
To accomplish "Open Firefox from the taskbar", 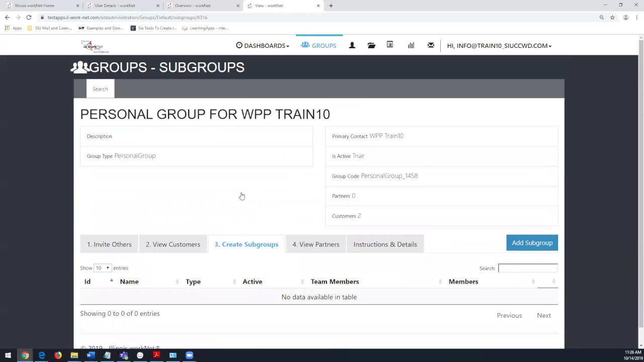I will pyautogui.click(x=58, y=355).
